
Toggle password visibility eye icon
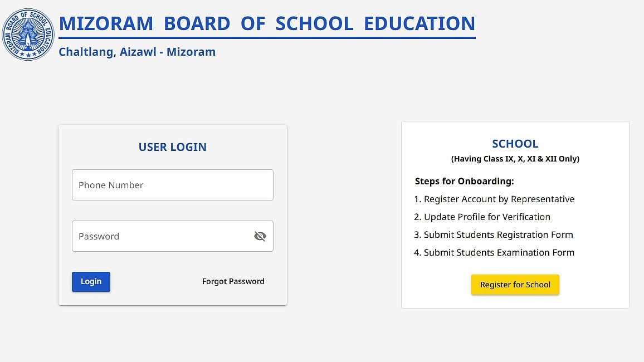[x=260, y=236]
